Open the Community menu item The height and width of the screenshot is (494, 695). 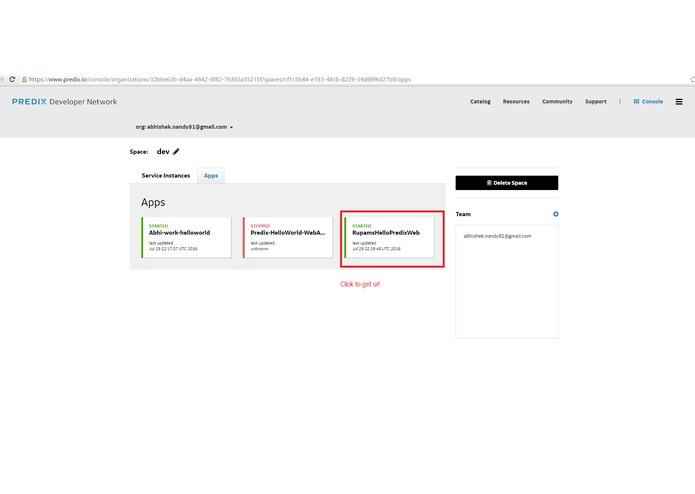tap(557, 101)
